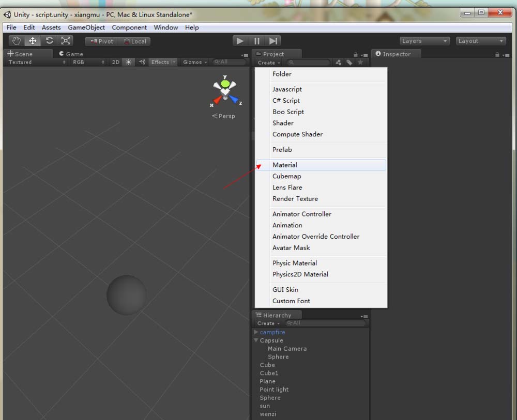Choose Lens Flare menu entry
517x420 pixels.
tap(321, 188)
